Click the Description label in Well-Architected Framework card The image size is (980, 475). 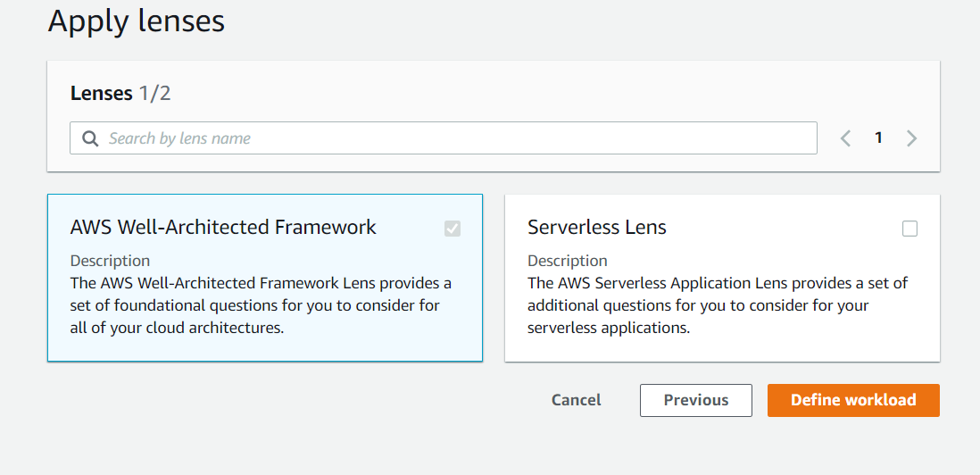110,261
